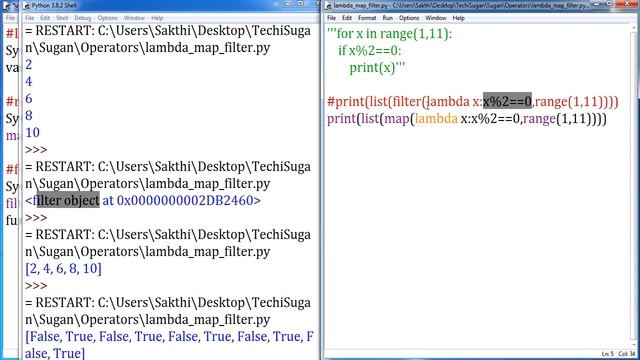Click '[2, 4, 6, 8, 10]' output in shell
This screenshot has height=360, width=640.
pyautogui.click(x=63, y=268)
